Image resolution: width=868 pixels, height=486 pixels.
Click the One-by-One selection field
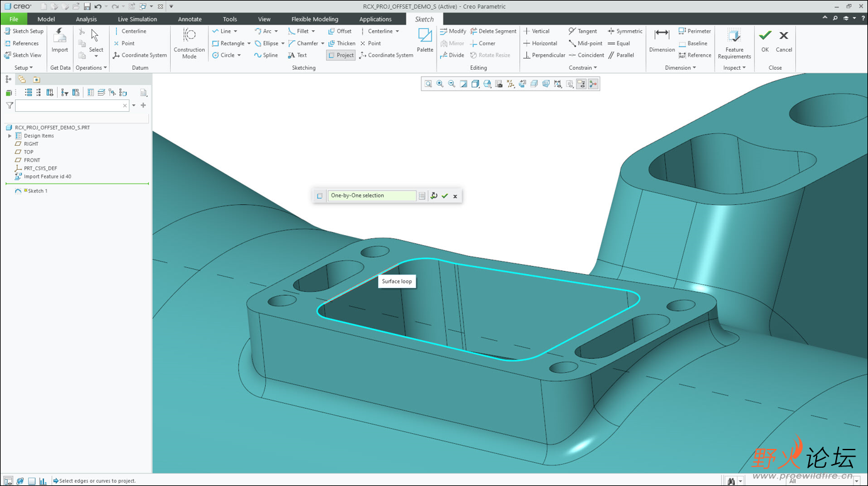pos(372,196)
